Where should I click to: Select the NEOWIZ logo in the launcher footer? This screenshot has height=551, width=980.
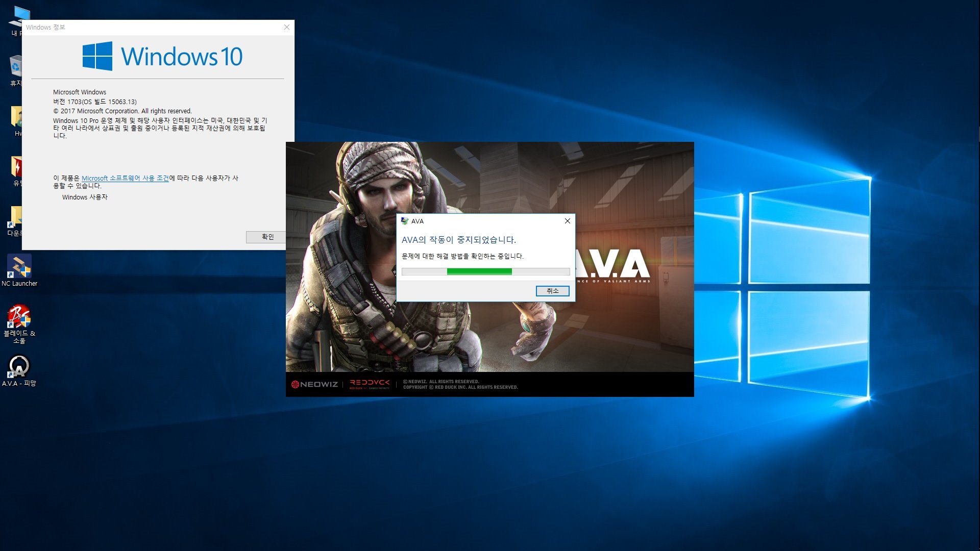(x=314, y=384)
